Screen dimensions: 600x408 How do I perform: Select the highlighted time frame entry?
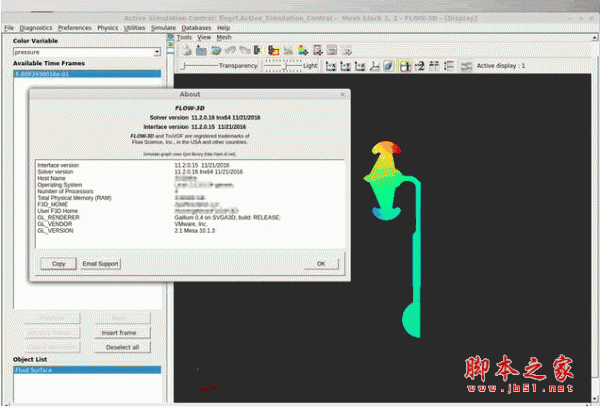pos(87,74)
